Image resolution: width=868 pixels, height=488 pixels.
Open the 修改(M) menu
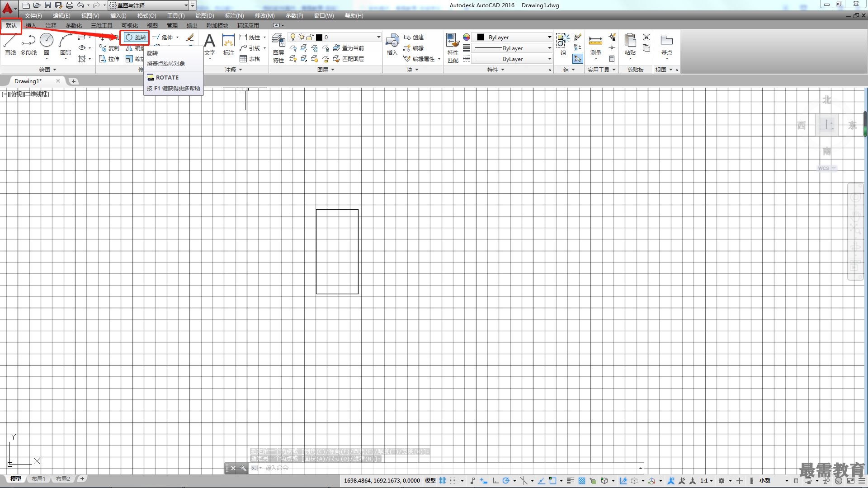click(x=264, y=15)
